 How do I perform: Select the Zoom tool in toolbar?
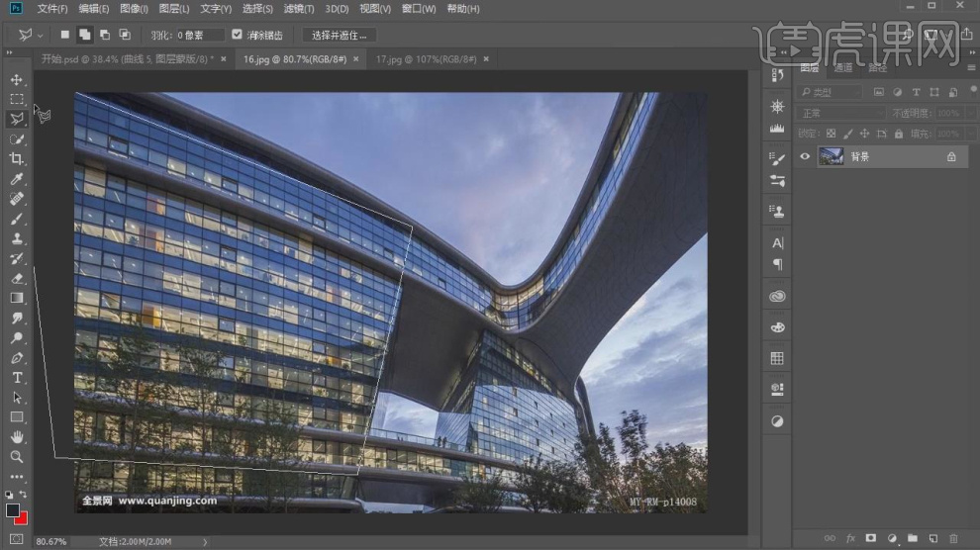click(x=17, y=456)
